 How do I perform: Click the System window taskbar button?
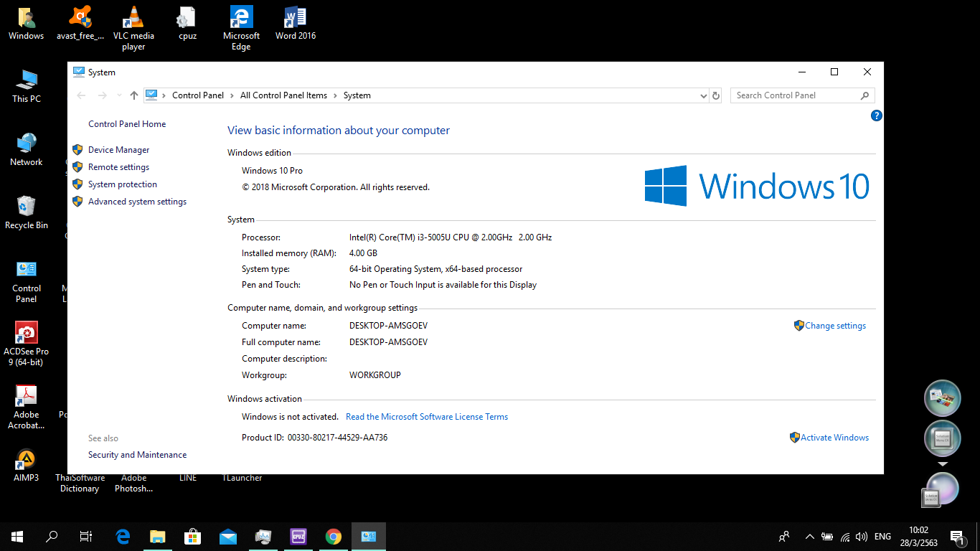[369, 536]
